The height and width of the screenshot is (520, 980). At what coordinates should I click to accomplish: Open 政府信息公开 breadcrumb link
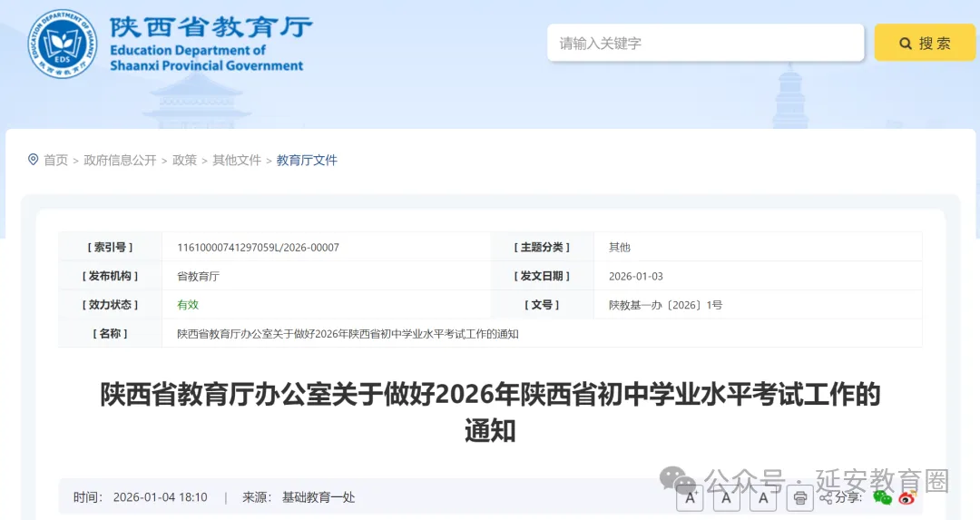coord(120,161)
